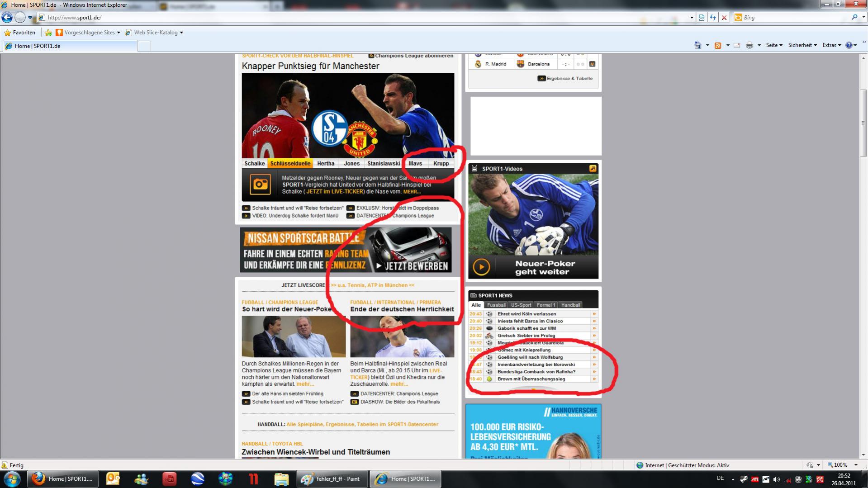Click the volume speaker tray icon
The width and height of the screenshot is (868, 488).
click(x=776, y=479)
